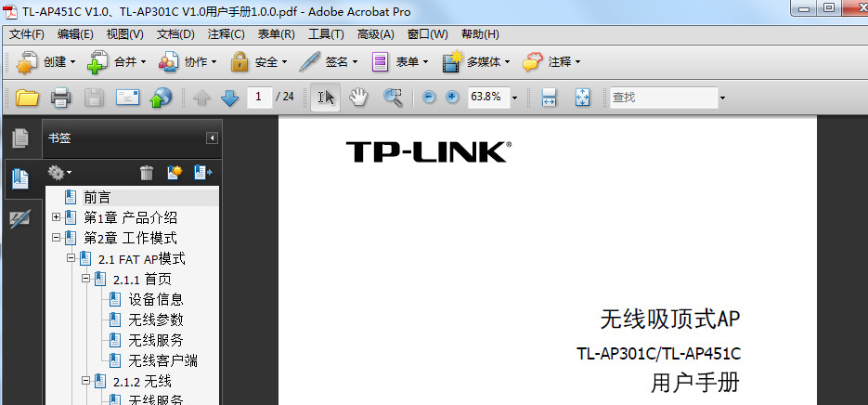This screenshot has height=405, width=868.
Task: Choose the Marquee Zoom tool
Action: tap(393, 98)
